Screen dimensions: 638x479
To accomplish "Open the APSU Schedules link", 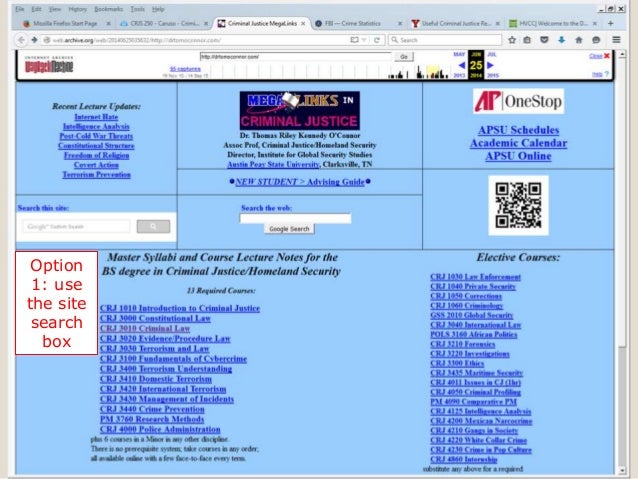I will [518, 130].
